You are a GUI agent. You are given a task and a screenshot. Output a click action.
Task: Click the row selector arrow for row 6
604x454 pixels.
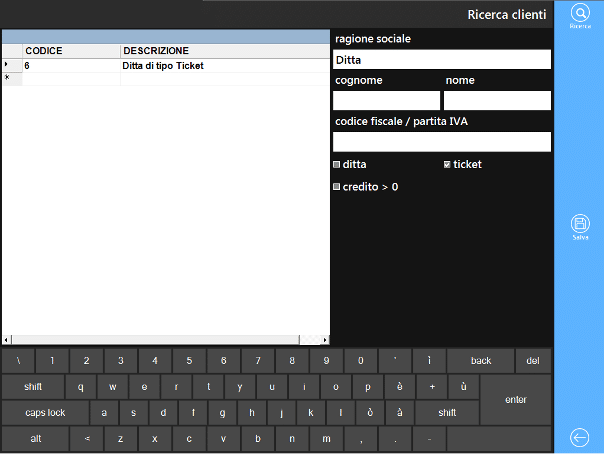point(12,65)
